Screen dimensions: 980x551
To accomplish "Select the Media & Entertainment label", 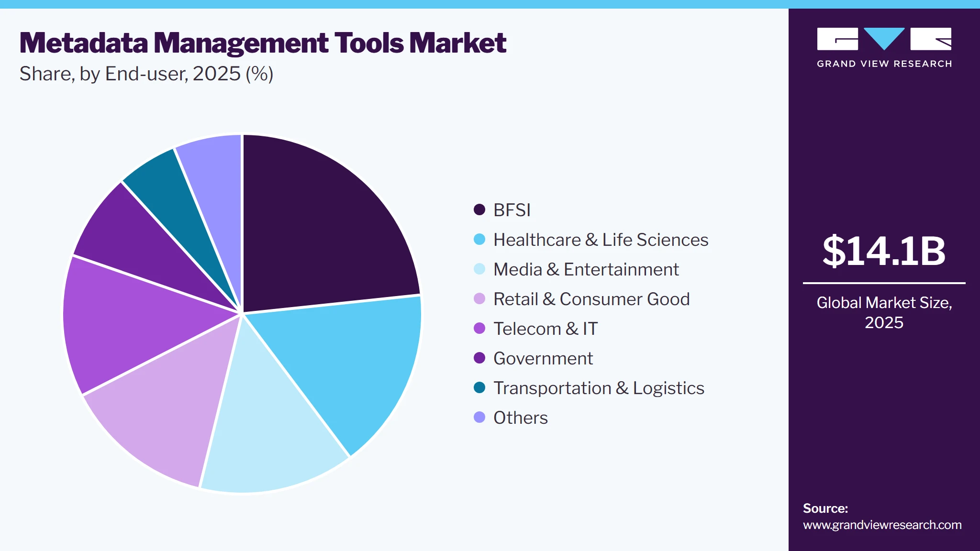I will (586, 269).
